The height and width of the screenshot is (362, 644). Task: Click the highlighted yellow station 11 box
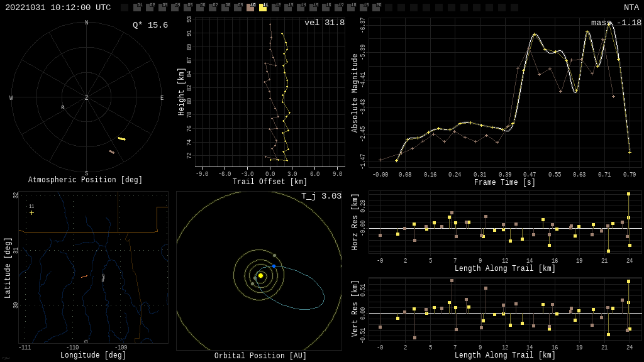(x=263, y=8)
